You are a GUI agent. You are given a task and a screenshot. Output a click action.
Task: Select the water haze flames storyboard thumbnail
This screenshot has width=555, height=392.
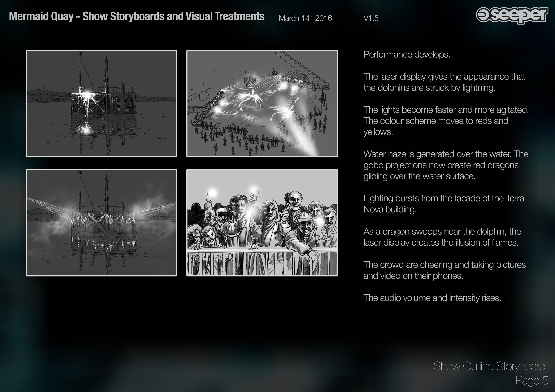(x=101, y=222)
